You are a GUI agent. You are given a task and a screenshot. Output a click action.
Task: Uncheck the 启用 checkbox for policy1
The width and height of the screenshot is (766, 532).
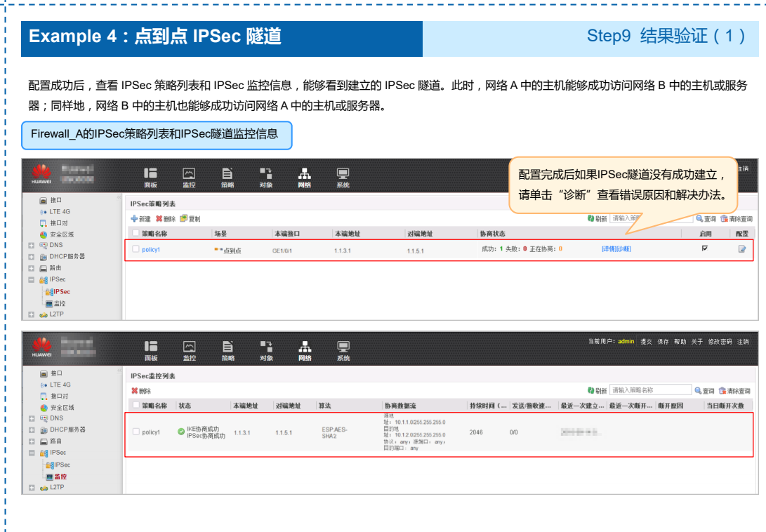(x=705, y=248)
